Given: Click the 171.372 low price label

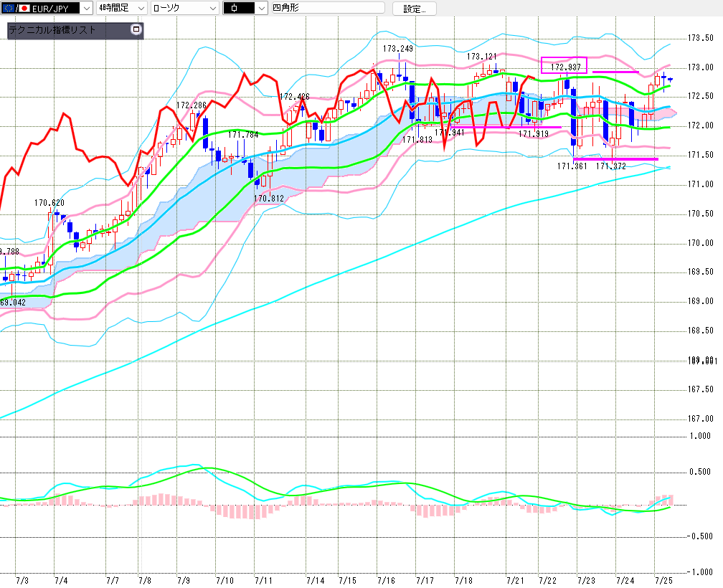Looking at the screenshot, I should tap(611, 166).
